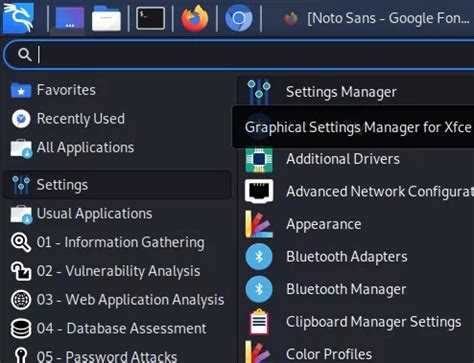Click the network port icon
Image resolution: width=474 pixels, height=363 pixels.
point(259,191)
